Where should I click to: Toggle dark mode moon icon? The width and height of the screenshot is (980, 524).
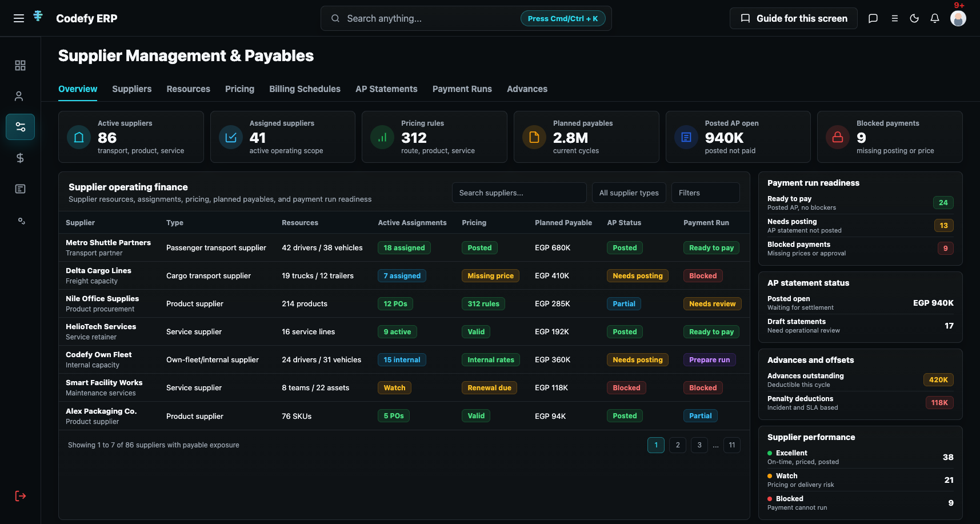914,18
